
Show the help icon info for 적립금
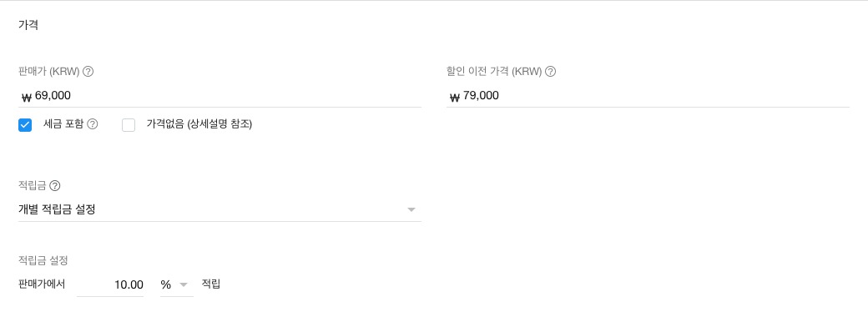point(55,185)
